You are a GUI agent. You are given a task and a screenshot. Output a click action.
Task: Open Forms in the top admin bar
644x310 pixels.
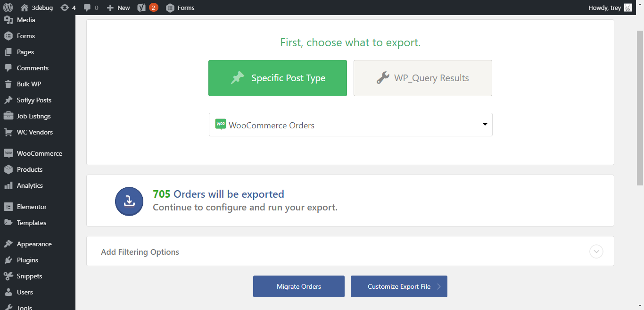(180, 8)
